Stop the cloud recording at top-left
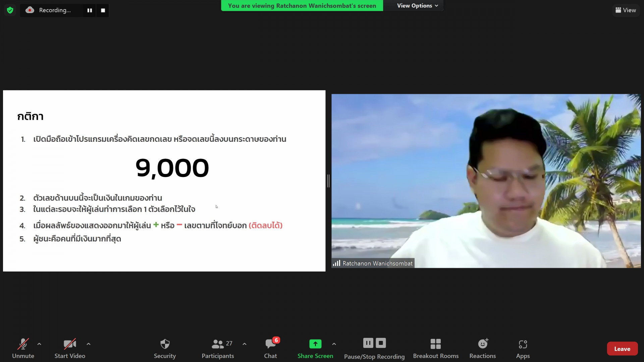The height and width of the screenshot is (362, 644). [x=103, y=10]
